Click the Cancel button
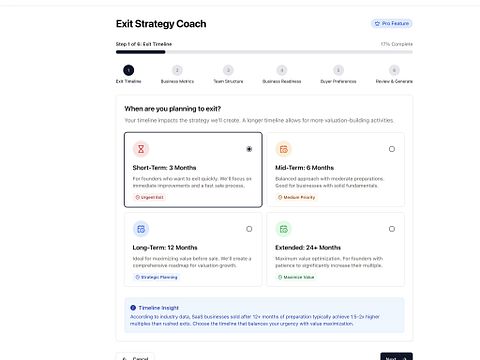480x360 pixels. coord(135,357)
